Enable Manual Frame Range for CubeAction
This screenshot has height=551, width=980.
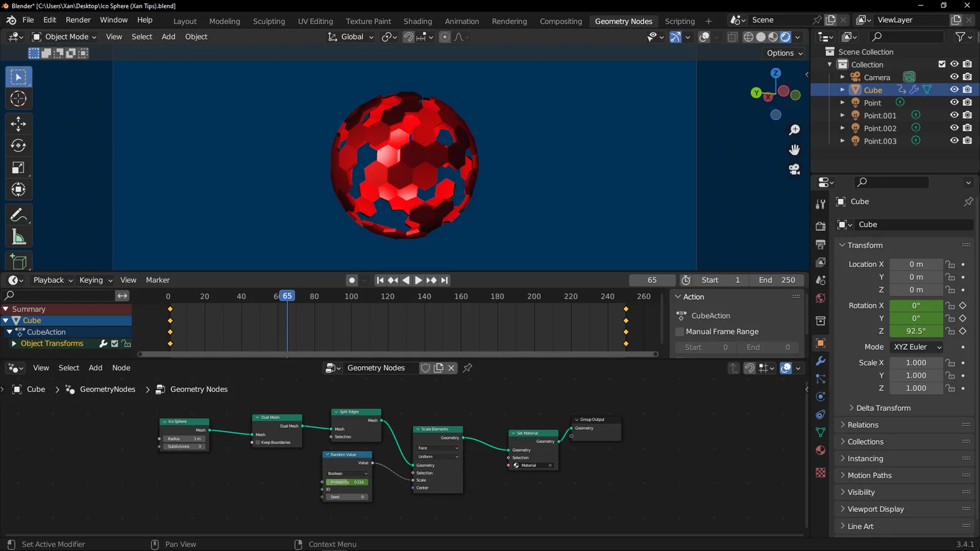[x=680, y=331]
